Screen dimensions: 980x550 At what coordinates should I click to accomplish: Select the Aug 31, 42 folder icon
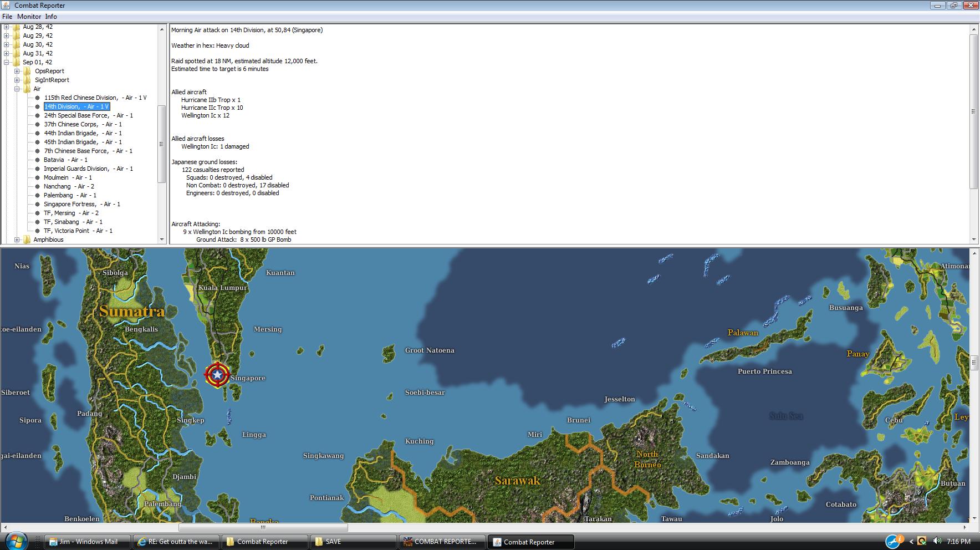tap(16, 53)
